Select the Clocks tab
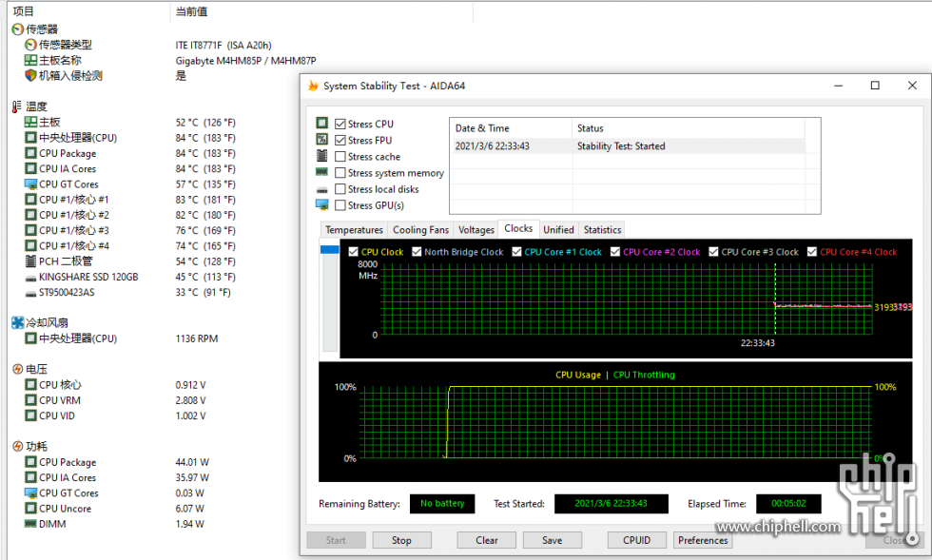This screenshot has height=560, width=932. 518,228
